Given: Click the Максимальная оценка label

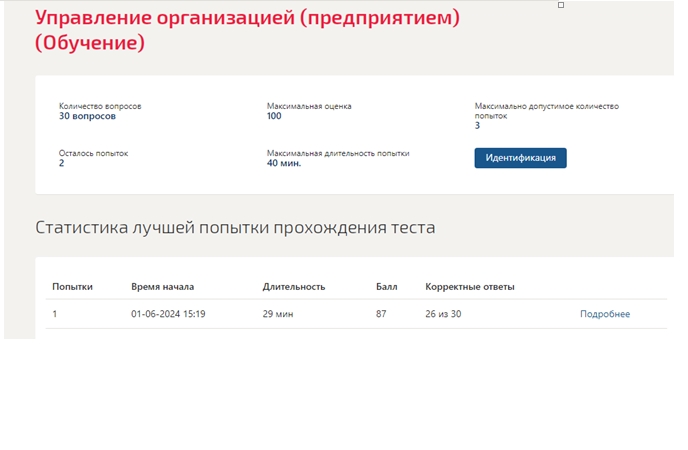Looking at the screenshot, I should point(309,106).
